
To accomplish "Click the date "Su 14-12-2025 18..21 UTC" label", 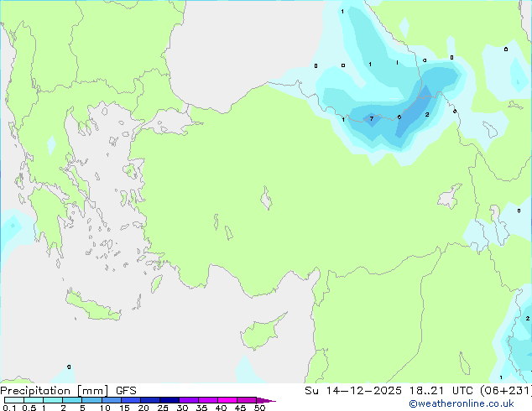I will pos(389,391).
